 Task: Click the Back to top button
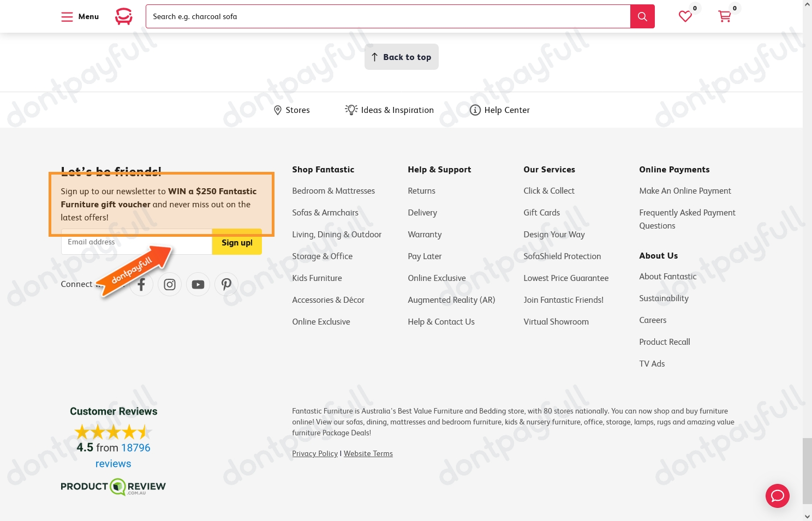click(401, 57)
